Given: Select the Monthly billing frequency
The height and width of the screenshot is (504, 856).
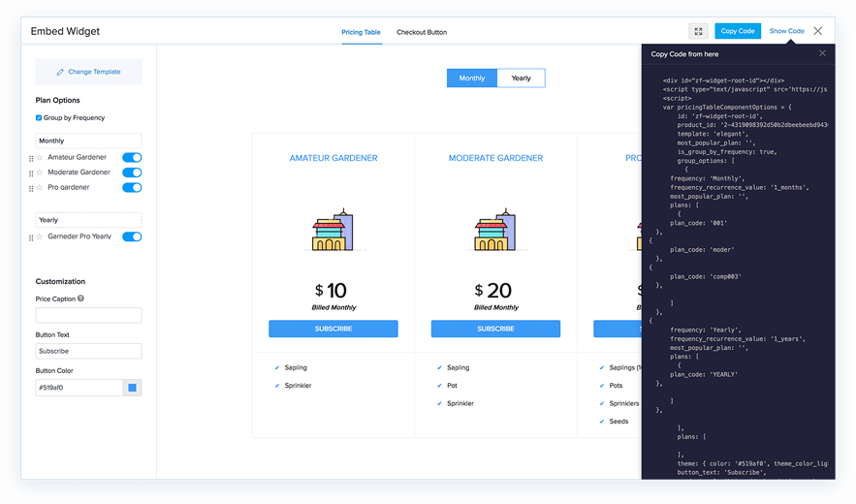Looking at the screenshot, I should tap(472, 79).
